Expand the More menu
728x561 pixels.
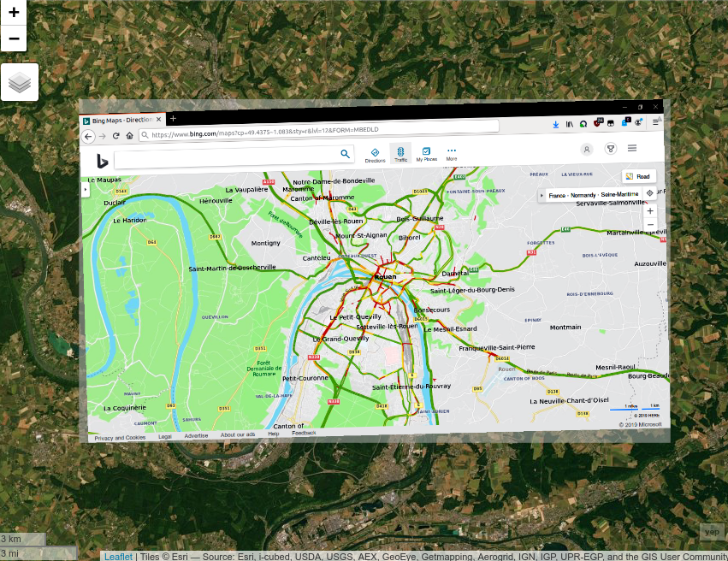[x=452, y=154]
